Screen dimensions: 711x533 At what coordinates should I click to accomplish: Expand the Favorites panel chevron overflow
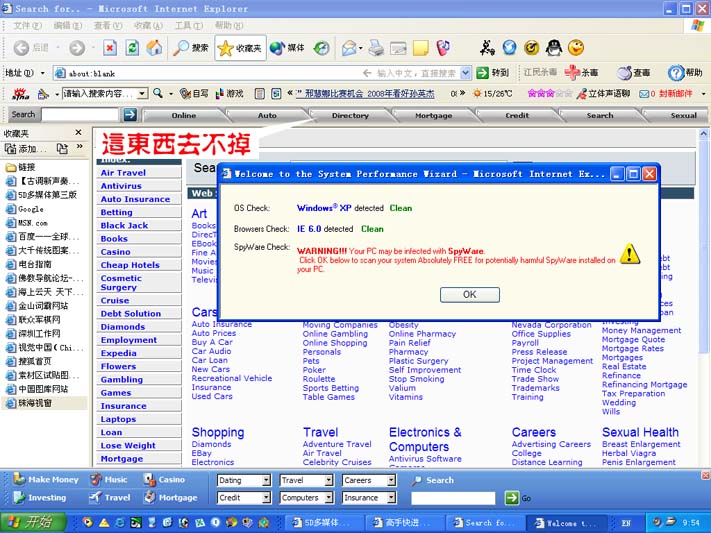point(80,147)
